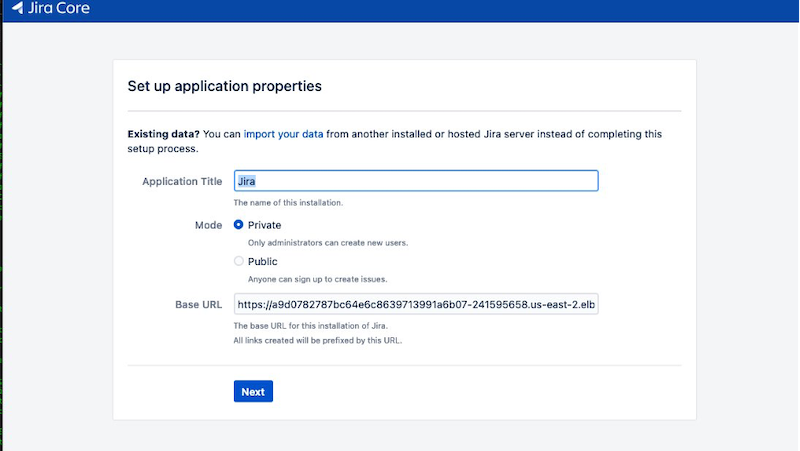Click 'All links created will be prefixed' text

tap(318, 340)
